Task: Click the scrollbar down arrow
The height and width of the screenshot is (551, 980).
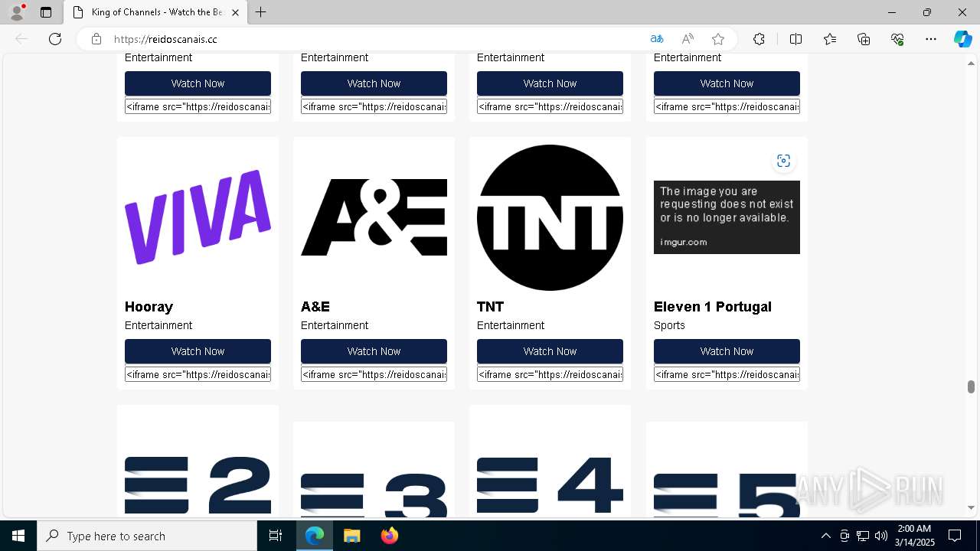Action: click(971, 507)
